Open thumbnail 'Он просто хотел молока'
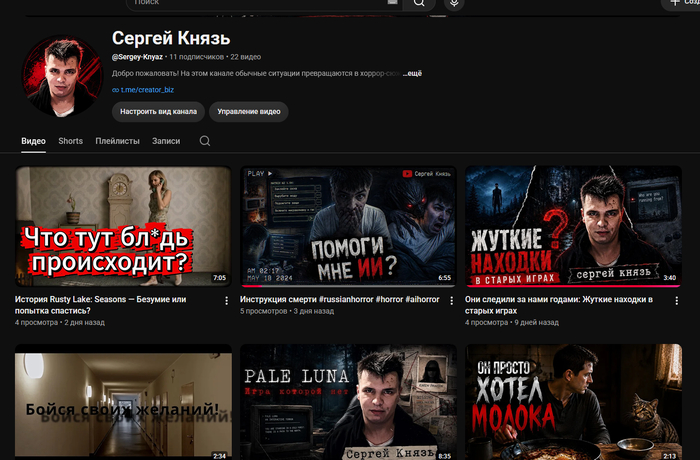 pyautogui.click(x=573, y=402)
